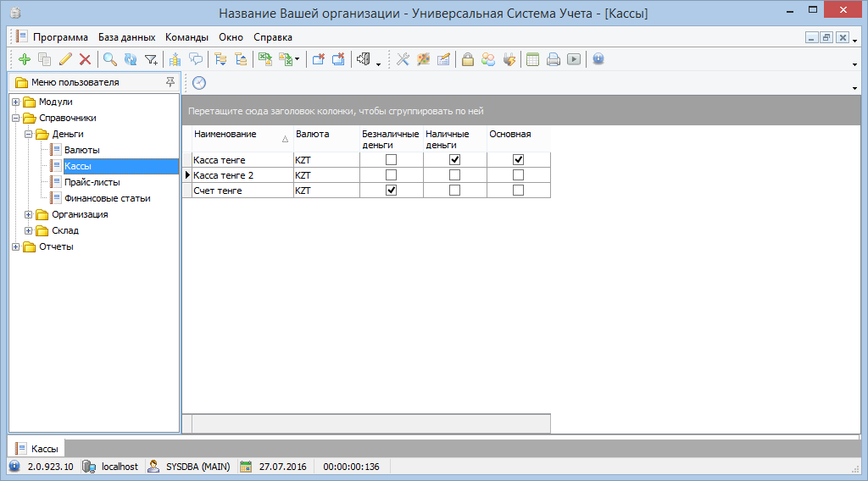This screenshot has height=481, width=868.
Task: Click the clock icon above the grid
Action: 199,82
